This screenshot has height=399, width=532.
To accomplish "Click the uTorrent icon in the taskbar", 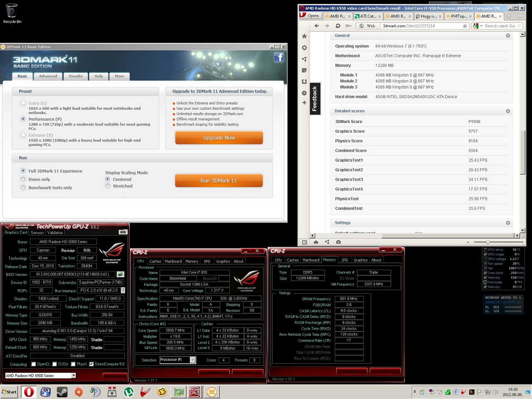I will tap(128, 392).
